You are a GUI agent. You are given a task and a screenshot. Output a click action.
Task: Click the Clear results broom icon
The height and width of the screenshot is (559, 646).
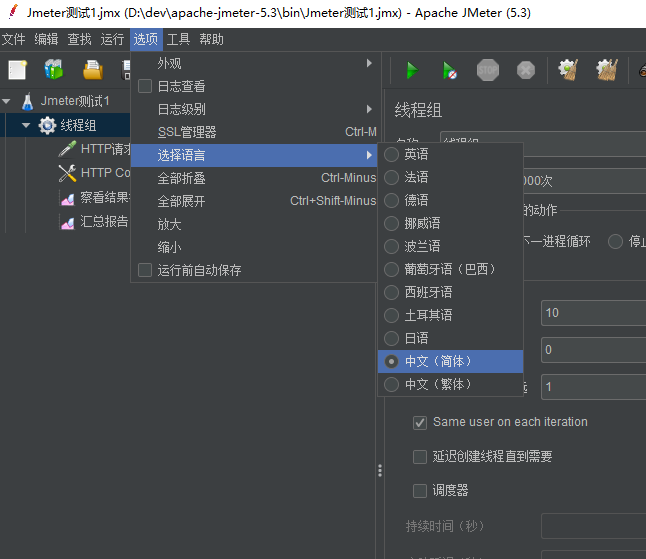pyautogui.click(x=569, y=70)
